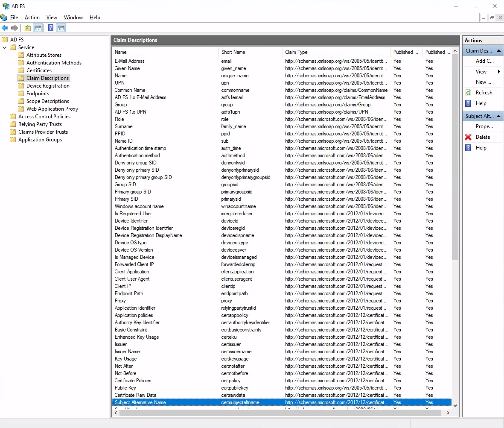
Task: Select the Surname claim row
Action: (282, 126)
